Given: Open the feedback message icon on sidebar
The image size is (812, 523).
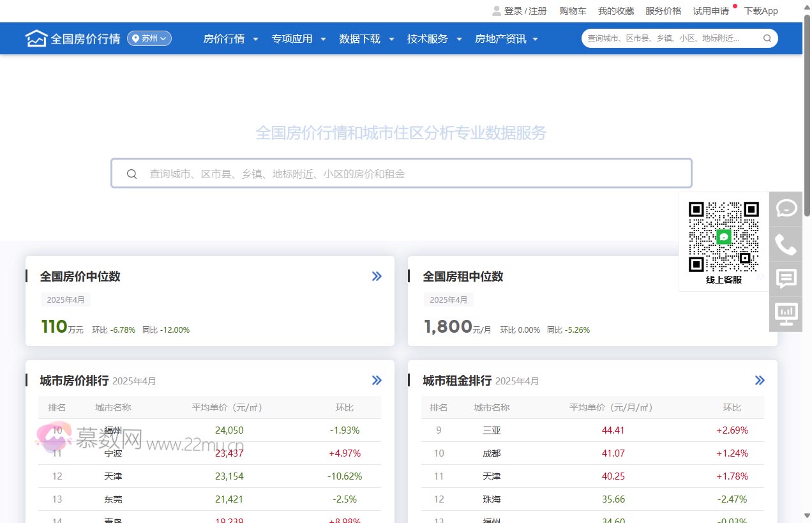Looking at the screenshot, I should click(785, 278).
